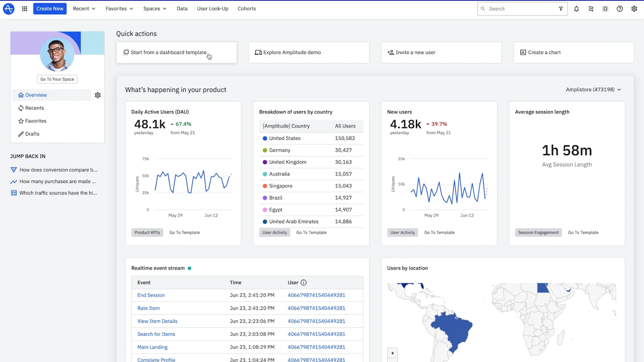Click the info icon beside User column
The height and width of the screenshot is (362, 644).
click(x=303, y=283)
